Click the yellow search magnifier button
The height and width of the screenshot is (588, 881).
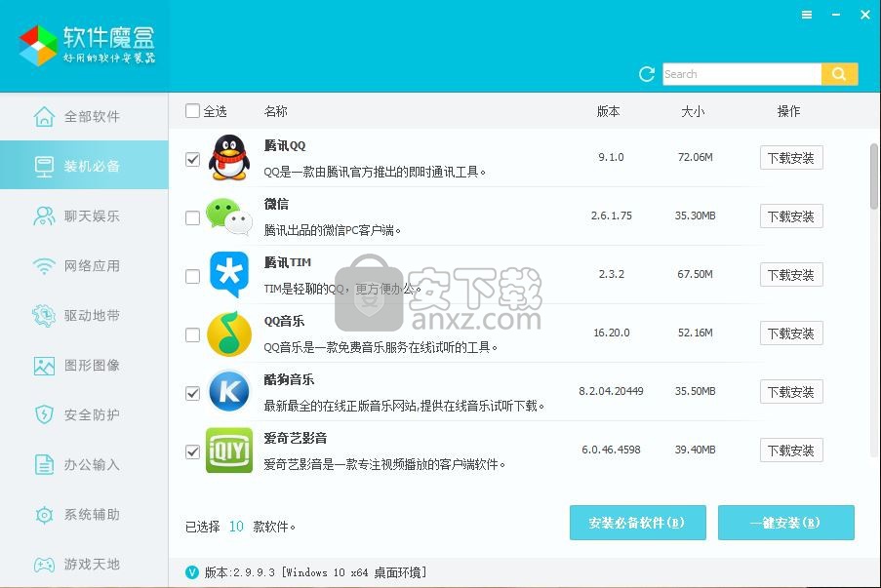tap(839, 74)
